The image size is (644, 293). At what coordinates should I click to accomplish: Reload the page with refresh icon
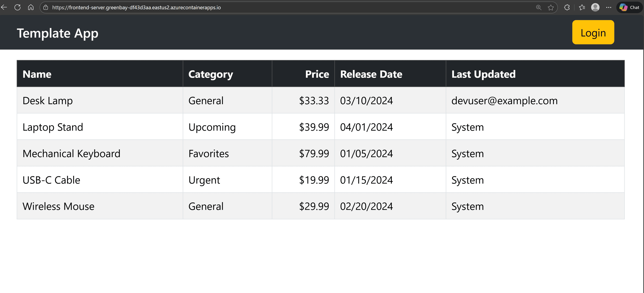17,7
